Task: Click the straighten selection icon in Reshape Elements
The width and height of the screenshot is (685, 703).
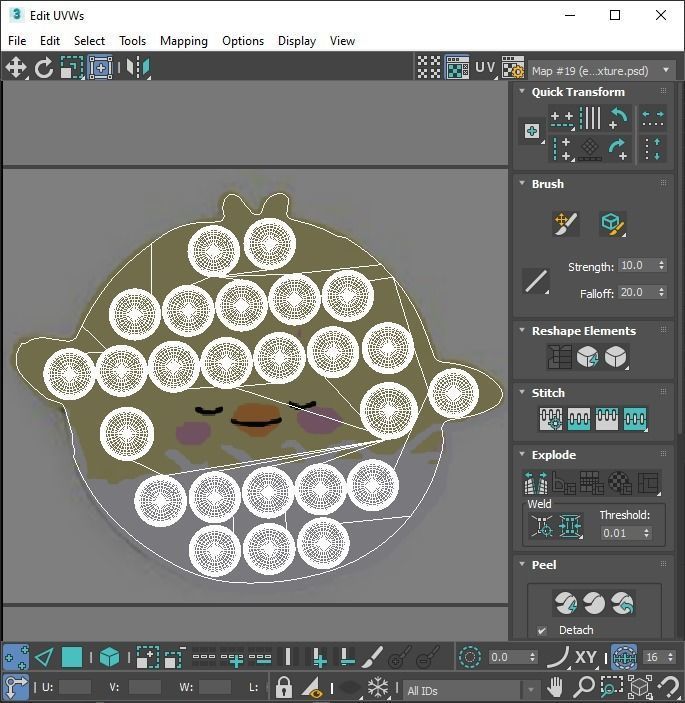Action: pos(559,357)
